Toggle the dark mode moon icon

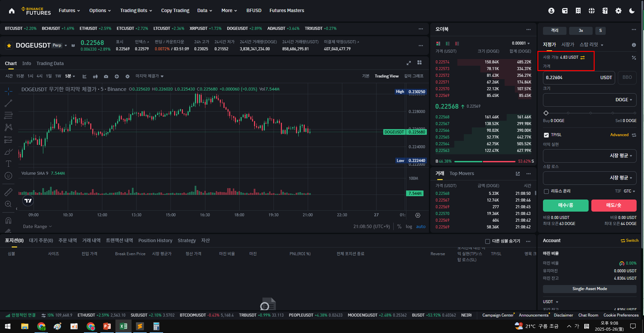[632, 11]
